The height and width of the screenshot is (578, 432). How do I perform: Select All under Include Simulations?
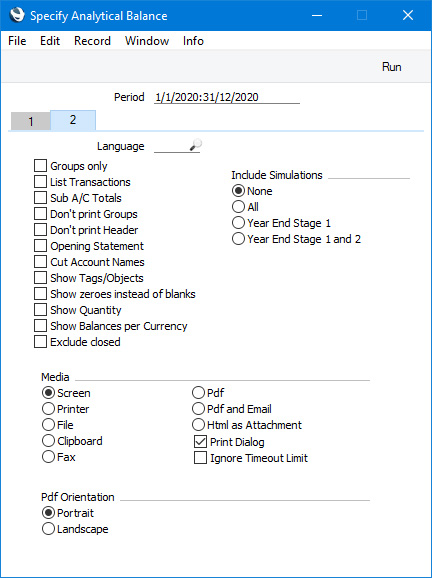pyautogui.click(x=238, y=207)
